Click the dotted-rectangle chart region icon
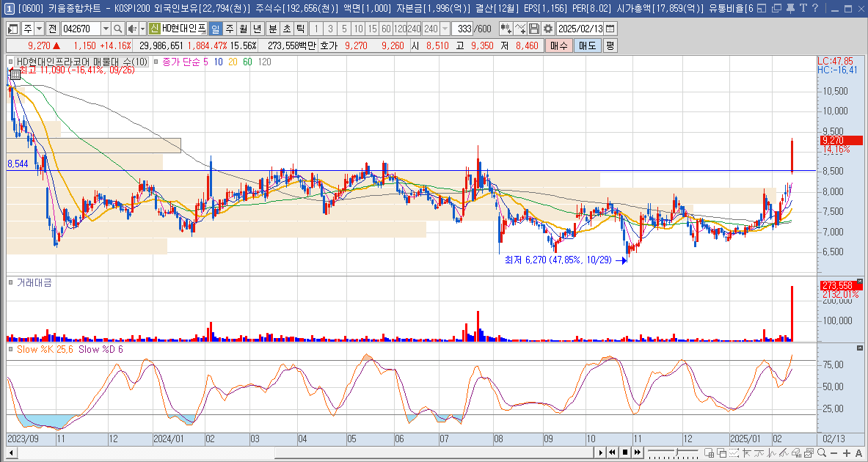This screenshot has height=462, width=868. pyautogui.click(x=734, y=452)
